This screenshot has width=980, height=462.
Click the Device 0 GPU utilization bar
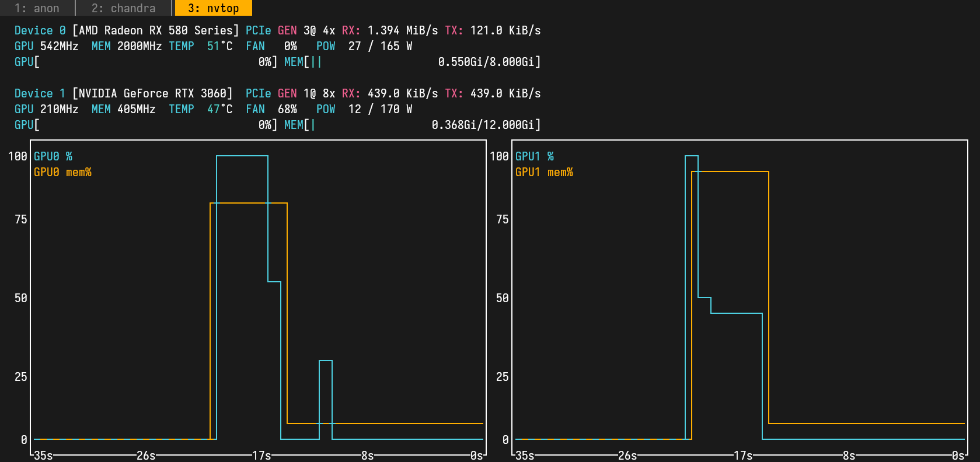146,62
